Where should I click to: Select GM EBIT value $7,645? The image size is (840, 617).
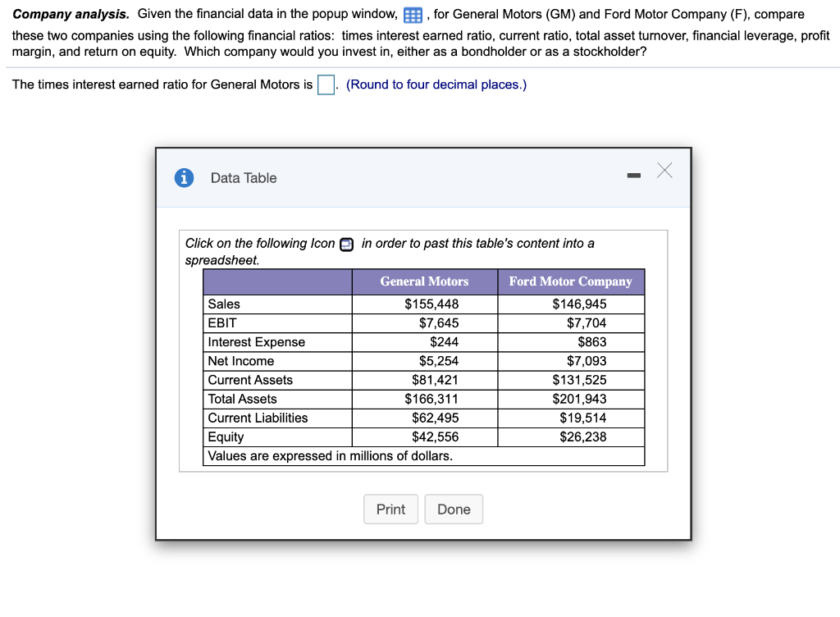[439, 323]
